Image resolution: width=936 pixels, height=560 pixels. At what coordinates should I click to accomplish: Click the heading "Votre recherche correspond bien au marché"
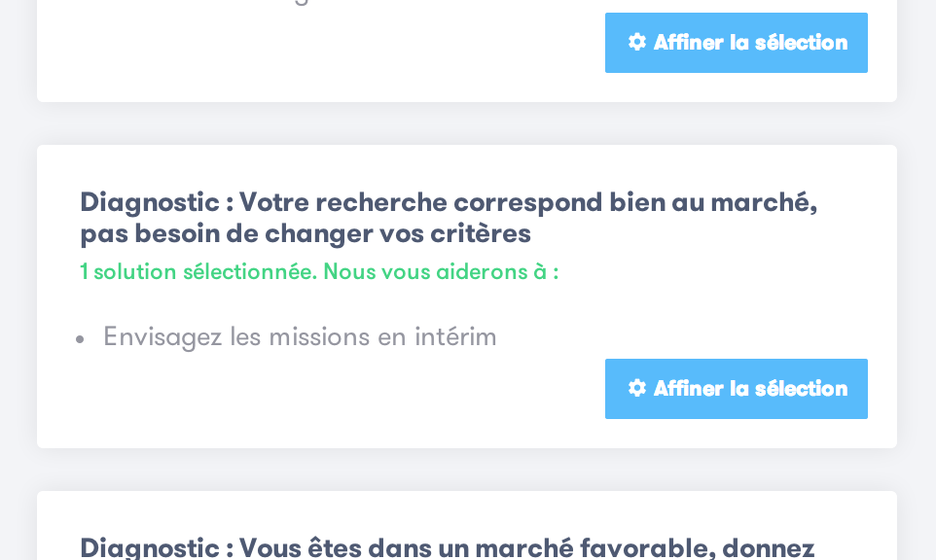tap(527, 202)
